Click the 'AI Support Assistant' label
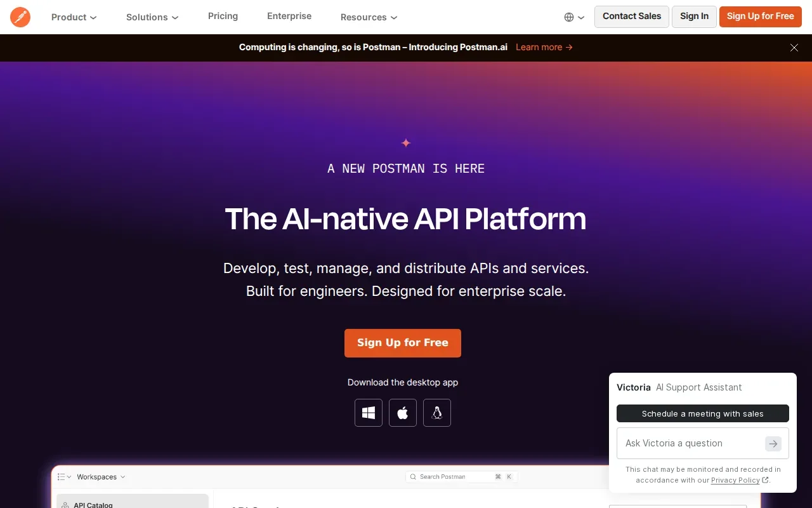Viewport: 812px width, 508px height. 698,387
